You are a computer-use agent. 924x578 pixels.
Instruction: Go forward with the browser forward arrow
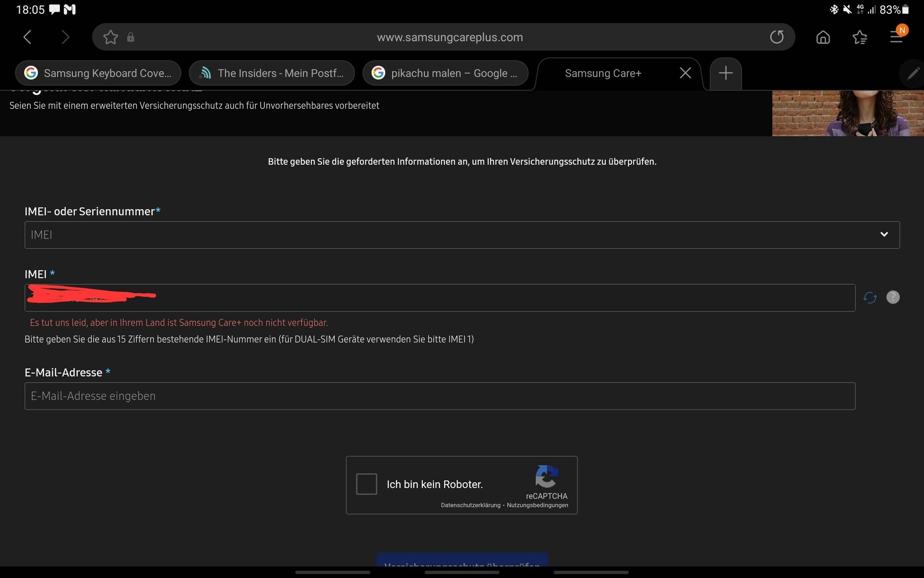pyautogui.click(x=65, y=37)
